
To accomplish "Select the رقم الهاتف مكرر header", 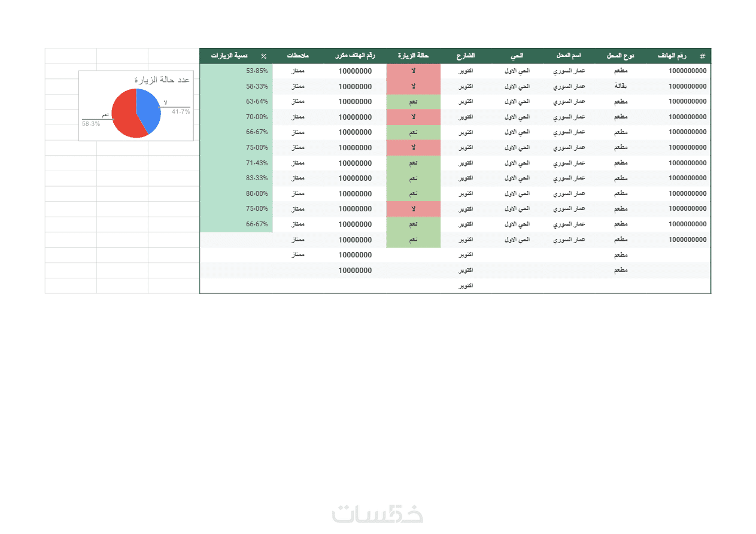I will tap(355, 56).
